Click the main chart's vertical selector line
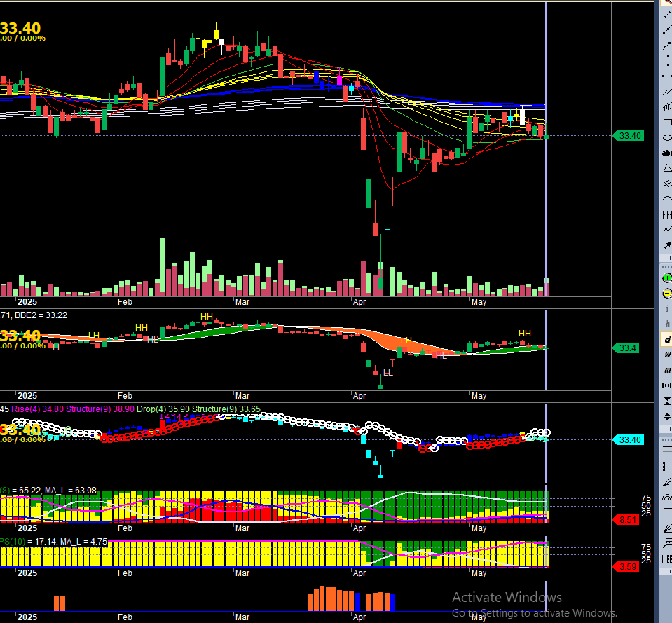Image resolution: width=672 pixels, height=623 pixels. 547,150
